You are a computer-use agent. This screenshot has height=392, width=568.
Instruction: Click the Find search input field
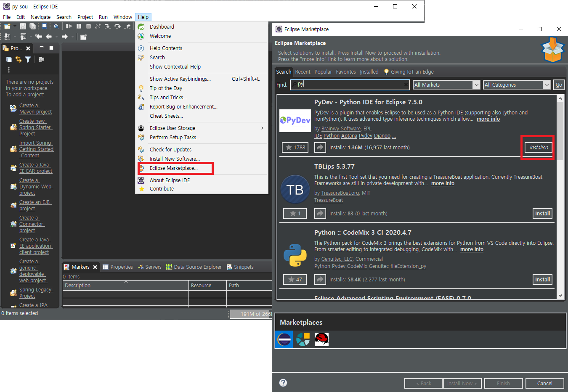(x=350, y=85)
